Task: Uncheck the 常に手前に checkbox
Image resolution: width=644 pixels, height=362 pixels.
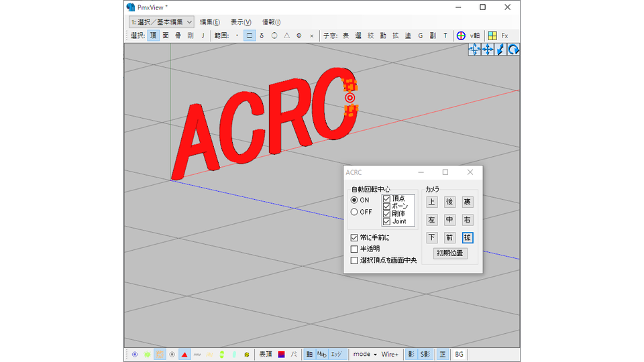Action: coord(354,237)
